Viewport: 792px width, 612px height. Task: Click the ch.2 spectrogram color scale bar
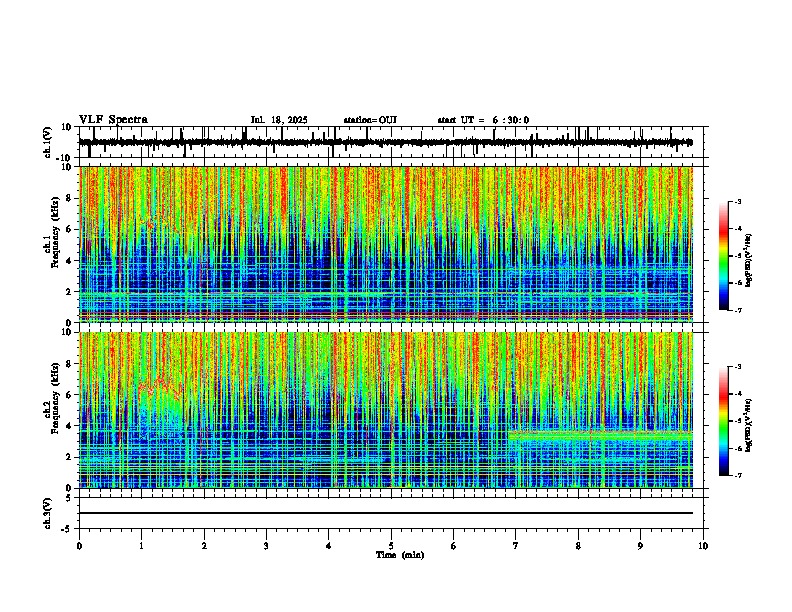[723, 421]
